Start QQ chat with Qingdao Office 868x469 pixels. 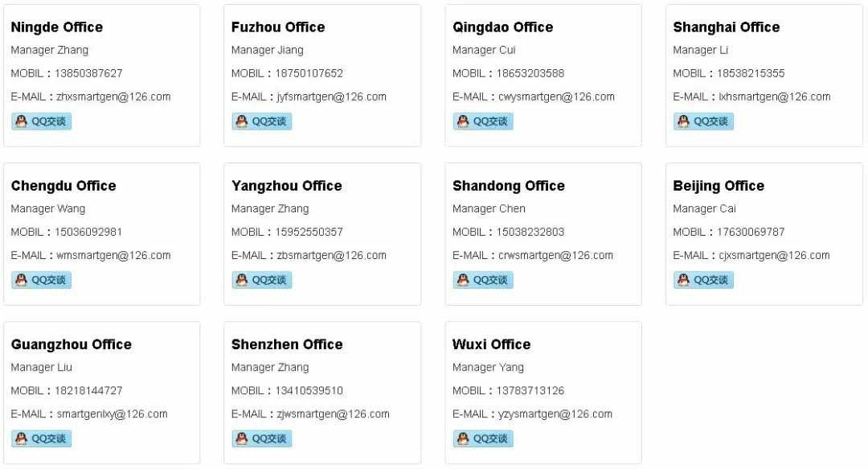483,121
